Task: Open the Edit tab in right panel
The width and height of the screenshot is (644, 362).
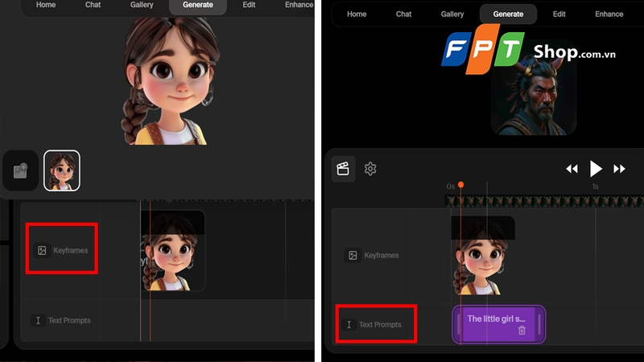Action: 559,14
